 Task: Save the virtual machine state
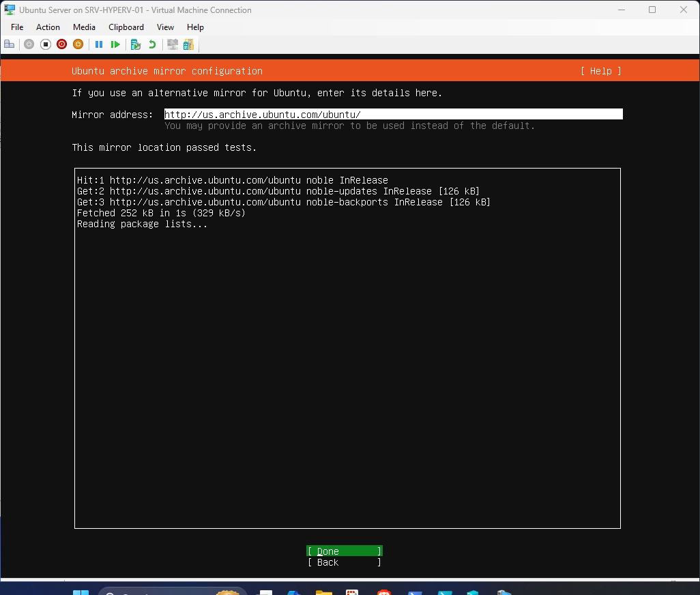point(78,44)
